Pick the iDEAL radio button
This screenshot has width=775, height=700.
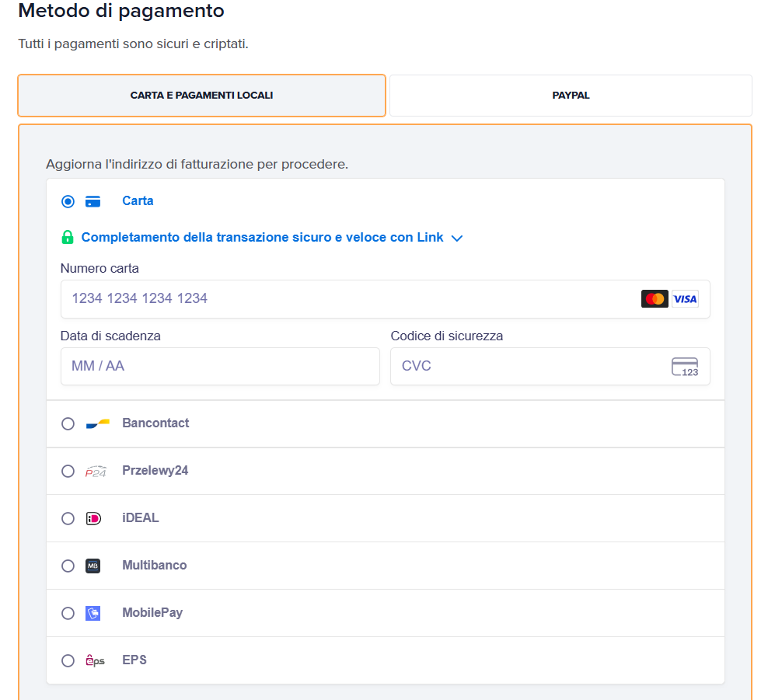pyautogui.click(x=68, y=519)
